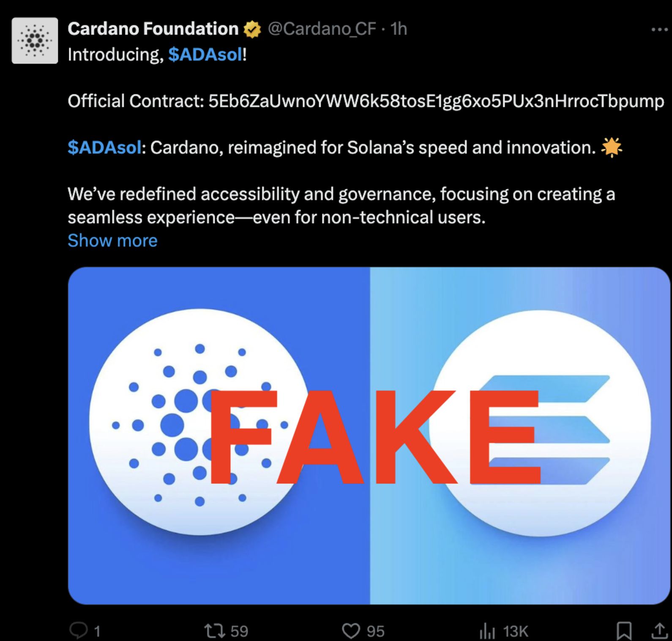Open the Cardano logo in attached image
Image resolution: width=672 pixels, height=641 pixels.
click(x=199, y=423)
